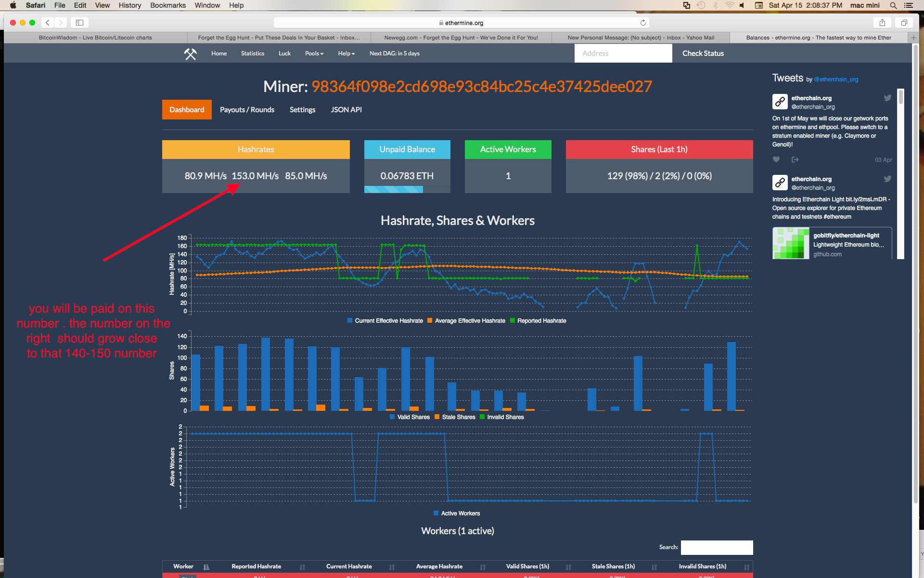924x578 pixels.
Task: Click the Address input field
Action: click(x=623, y=53)
